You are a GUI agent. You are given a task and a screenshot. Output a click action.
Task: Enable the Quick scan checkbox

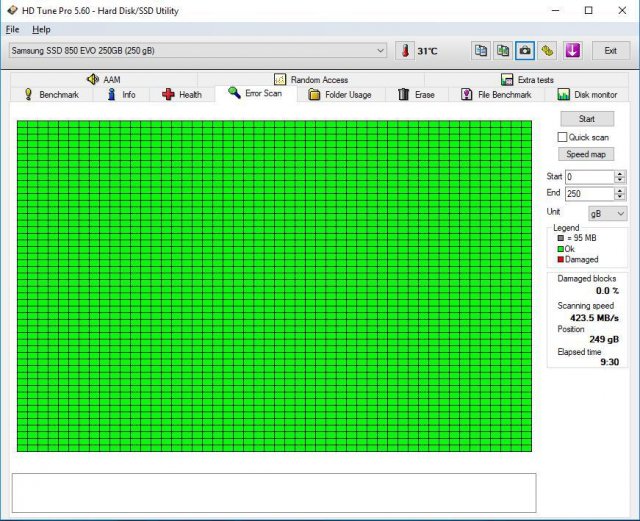(x=563, y=137)
